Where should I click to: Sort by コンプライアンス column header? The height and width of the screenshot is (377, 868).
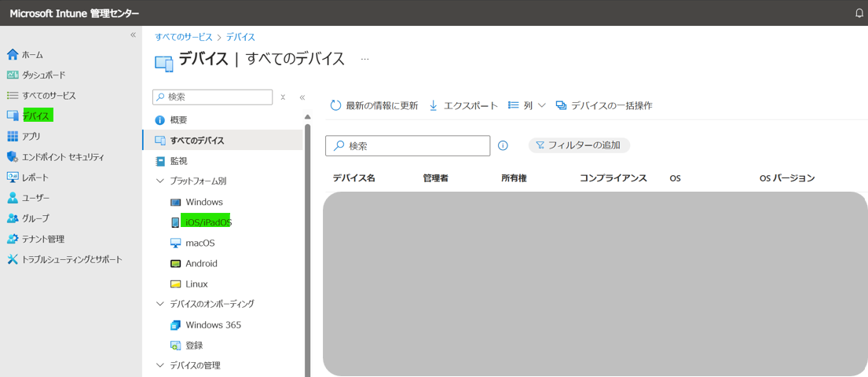coord(613,178)
